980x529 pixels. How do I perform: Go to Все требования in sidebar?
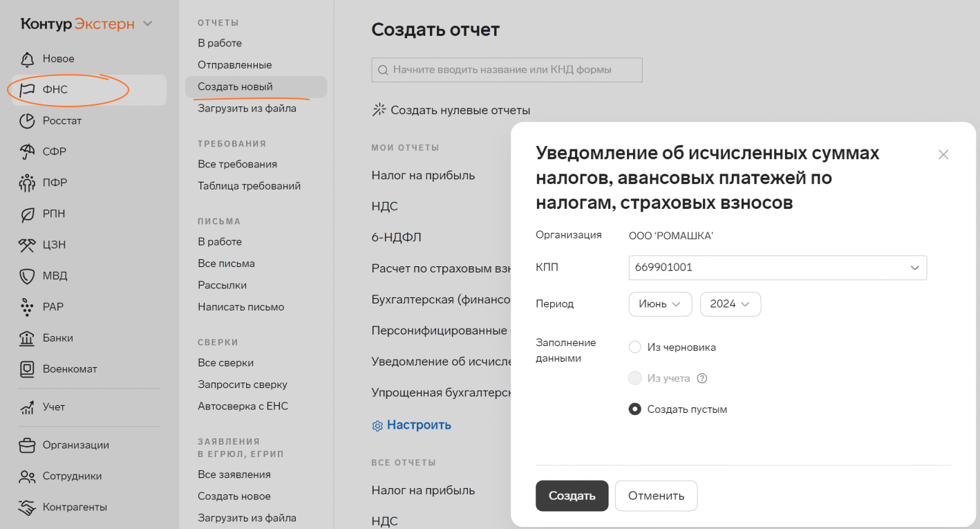click(237, 165)
